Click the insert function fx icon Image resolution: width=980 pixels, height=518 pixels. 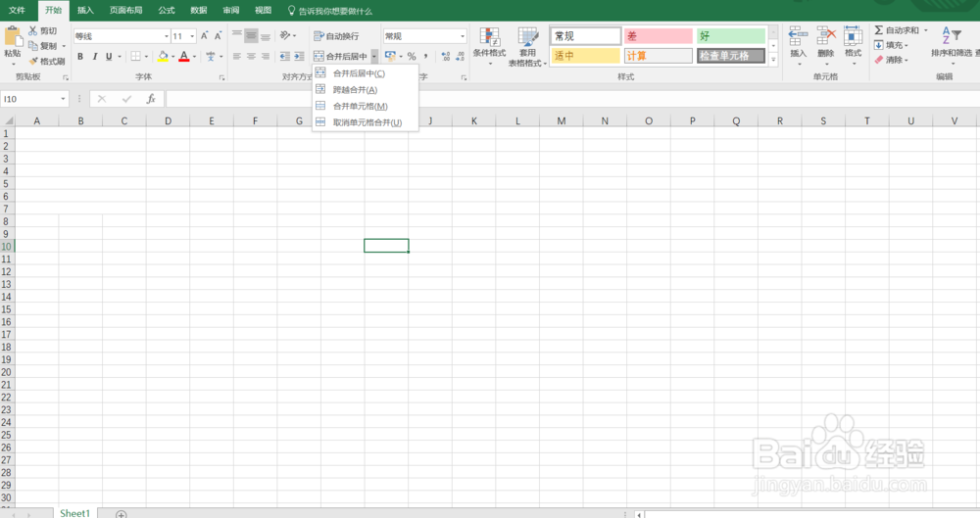tap(151, 99)
